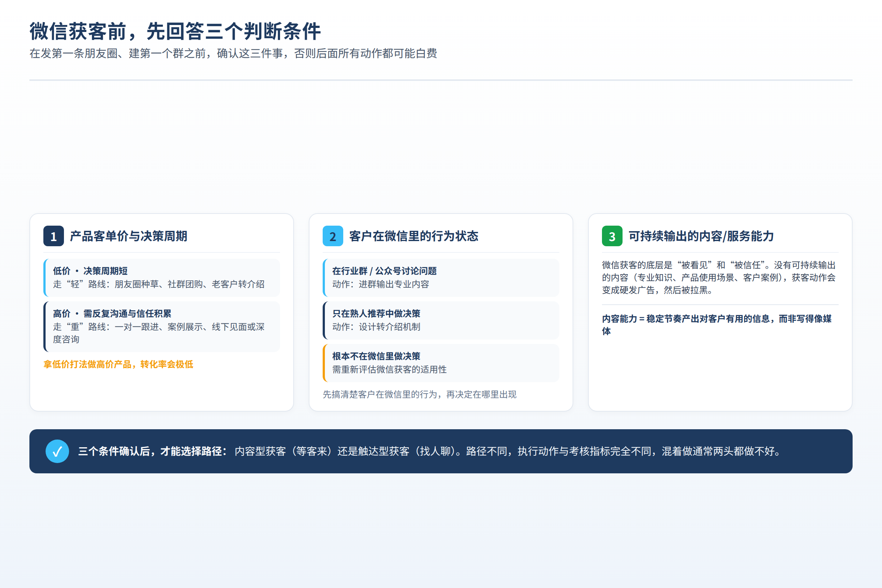882x588 pixels.
Task: Select the main title 微信获客前，先回答三个判断条件
Action: 175,31
